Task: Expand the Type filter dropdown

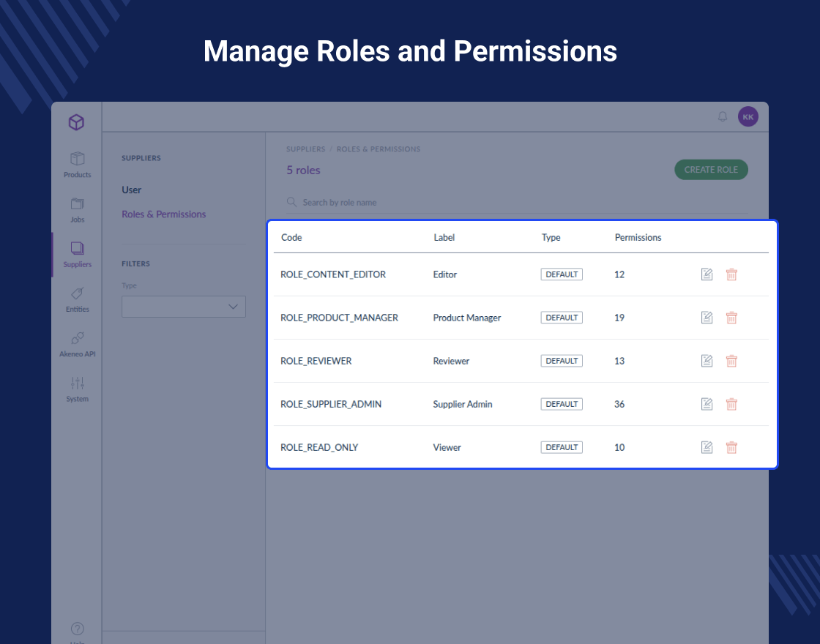Action: coord(184,307)
